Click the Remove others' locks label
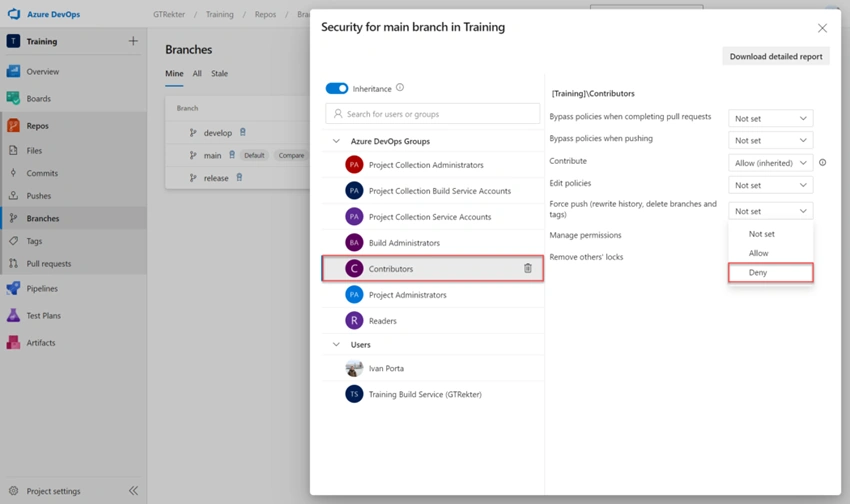Image resolution: width=850 pixels, height=504 pixels. pyautogui.click(x=586, y=257)
